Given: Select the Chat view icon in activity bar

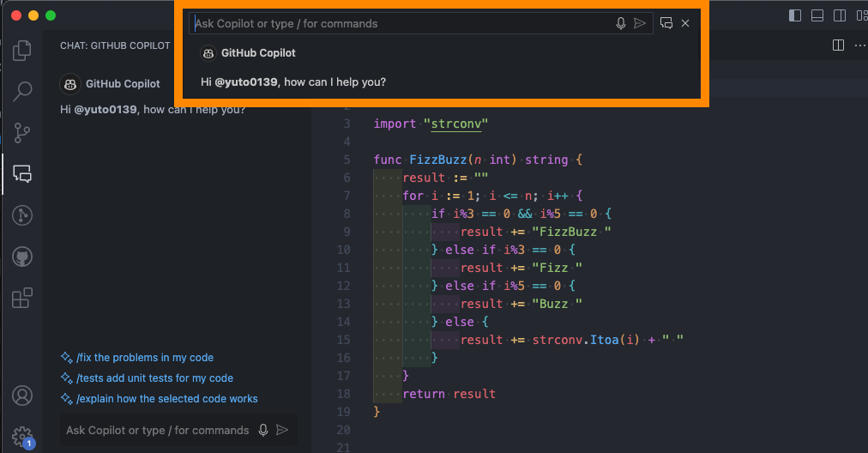Looking at the screenshot, I should (x=22, y=174).
